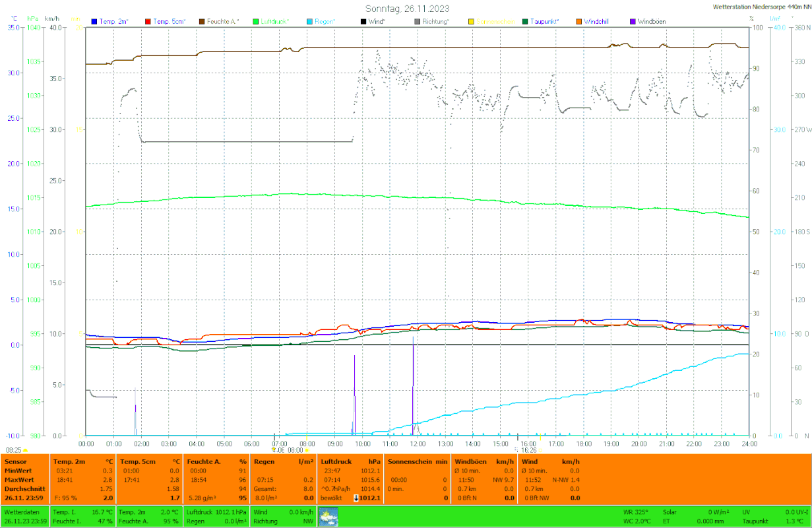Screen dimensions: 812x528
Task: Click the 'MaxWert' row label
Action: [18, 480]
